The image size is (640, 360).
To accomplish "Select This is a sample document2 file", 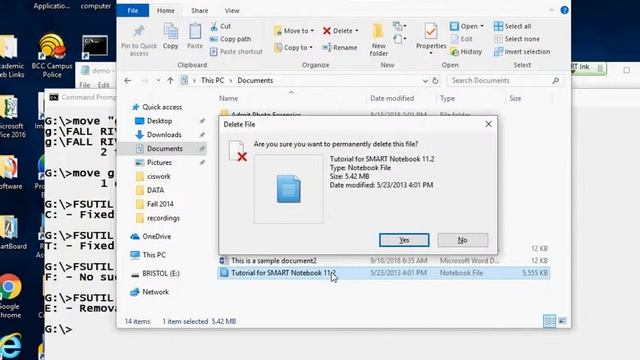I will (384, 260).
